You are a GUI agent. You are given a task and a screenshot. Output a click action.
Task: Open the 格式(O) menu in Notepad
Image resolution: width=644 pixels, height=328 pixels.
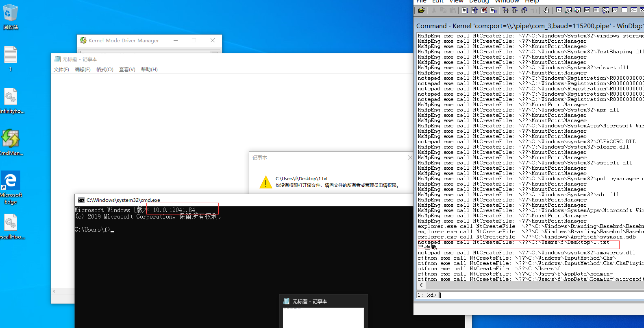(105, 70)
